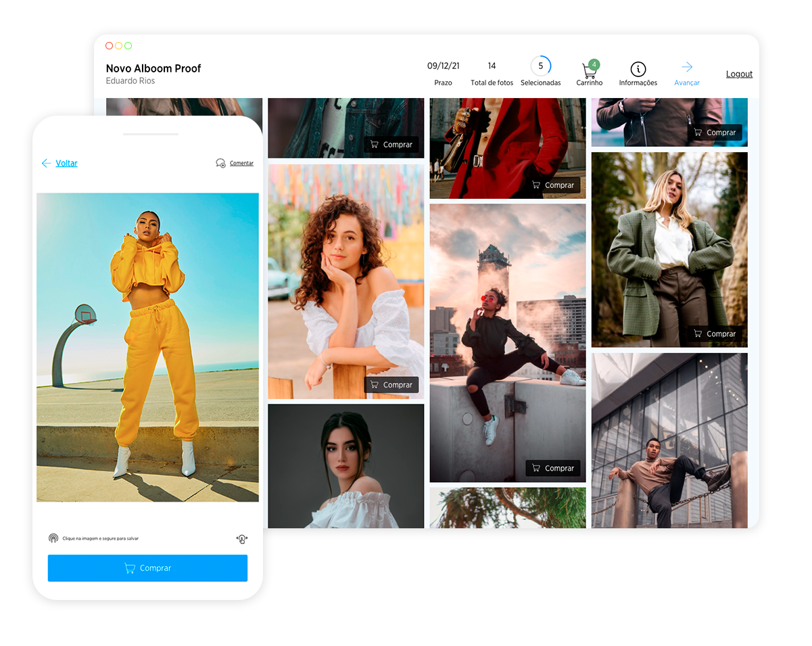Click the tap-and-hold save icon
812x646 pixels.
[x=53, y=538]
